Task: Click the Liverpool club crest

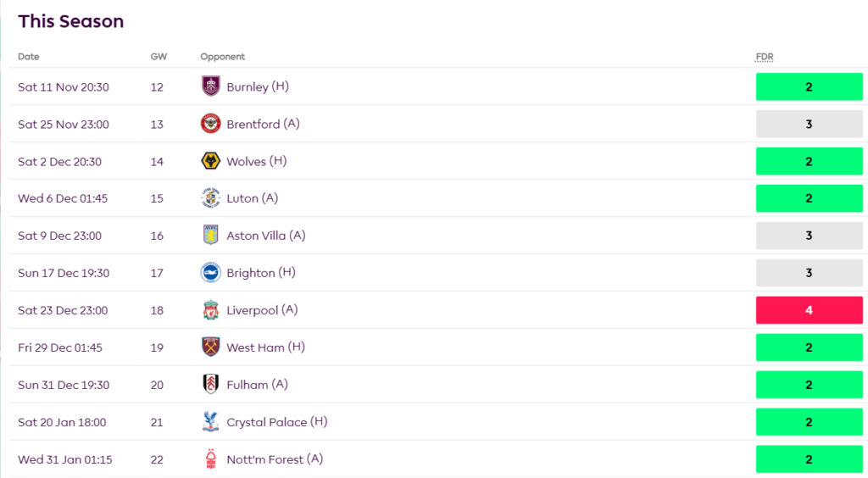Action: (211, 310)
